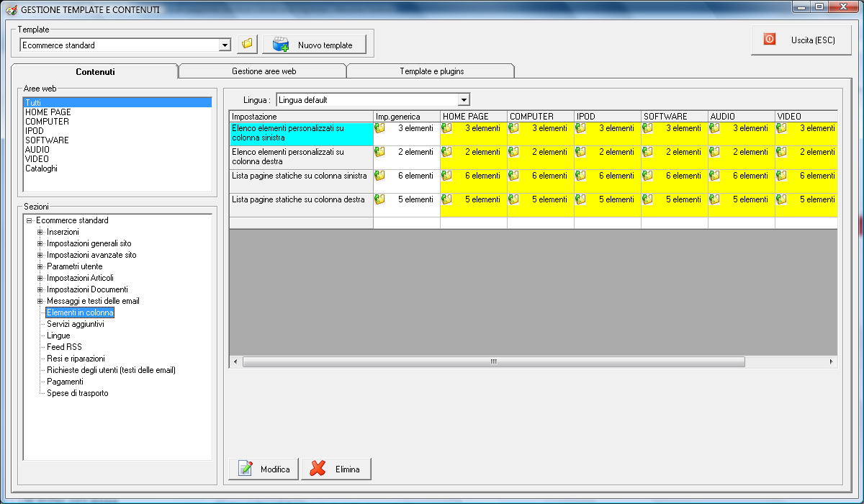Click the horizontal scrollbar thumb of grid
The height and width of the screenshot is (504, 864).
point(494,362)
